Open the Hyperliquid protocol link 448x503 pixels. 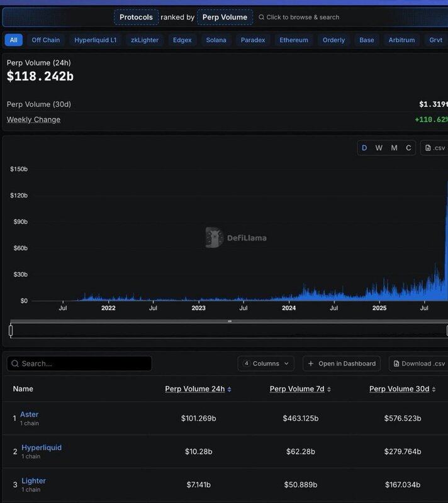pos(42,448)
